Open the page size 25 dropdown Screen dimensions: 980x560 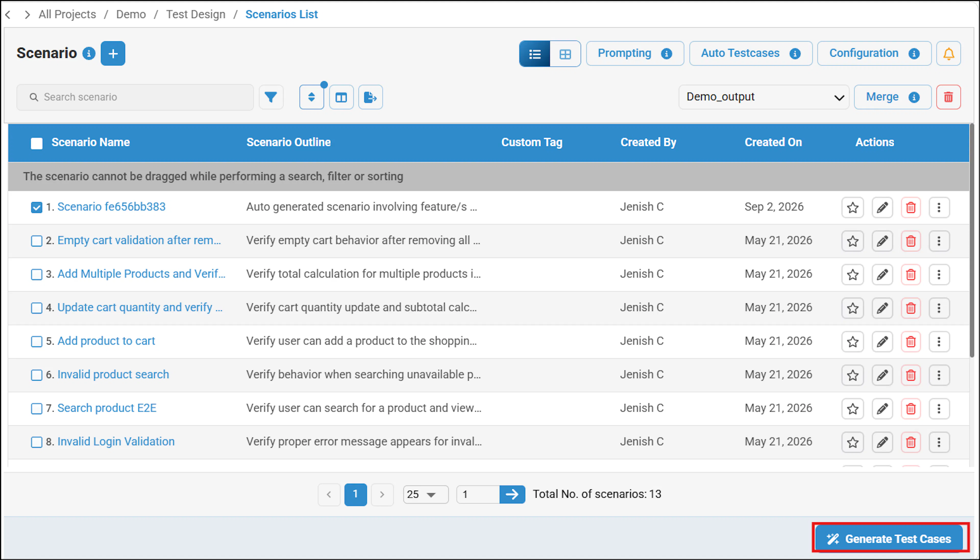[425, 494]
